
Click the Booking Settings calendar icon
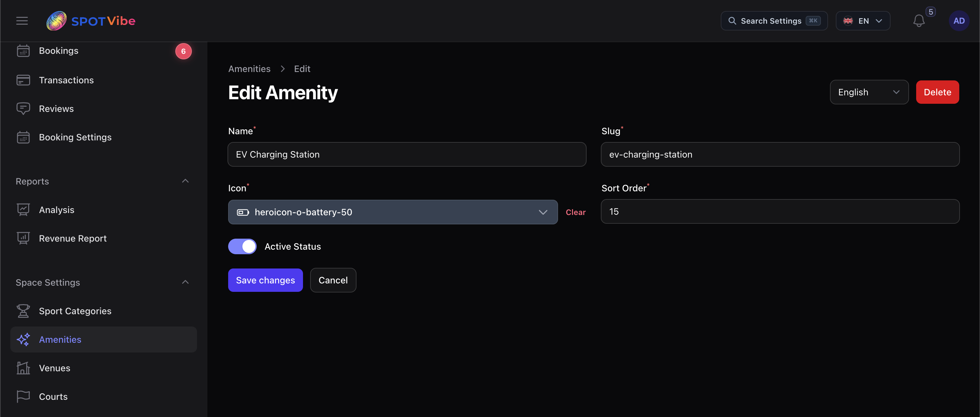23,137
